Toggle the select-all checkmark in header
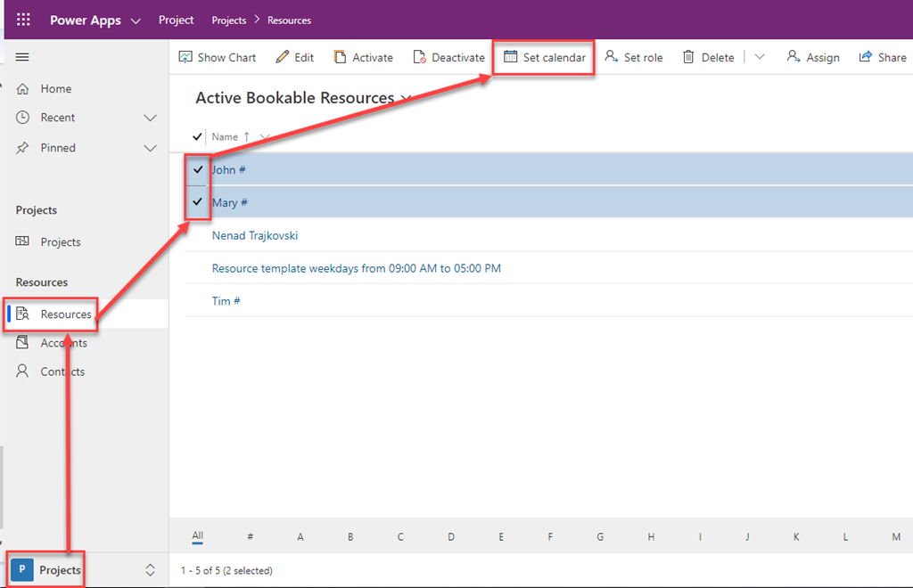The image size is (913, 588). tap(198, 137)
